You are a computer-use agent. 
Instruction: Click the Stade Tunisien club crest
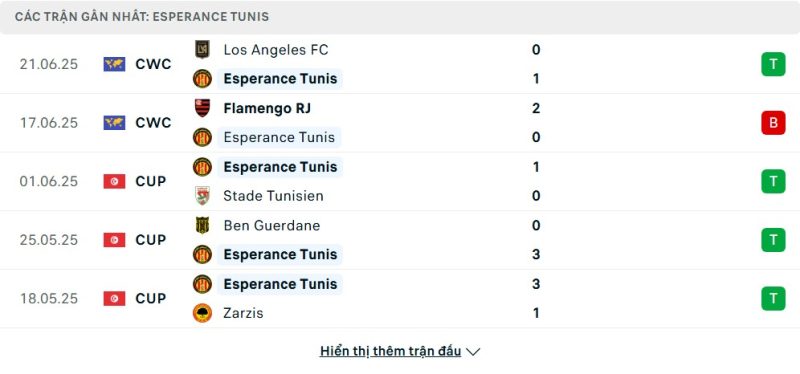202,196
